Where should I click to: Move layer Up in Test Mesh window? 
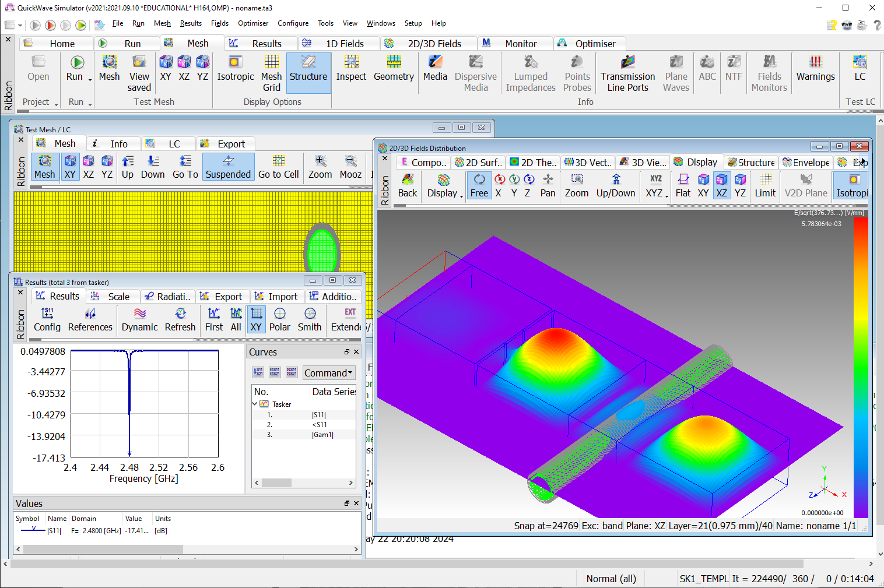[128, 167]
